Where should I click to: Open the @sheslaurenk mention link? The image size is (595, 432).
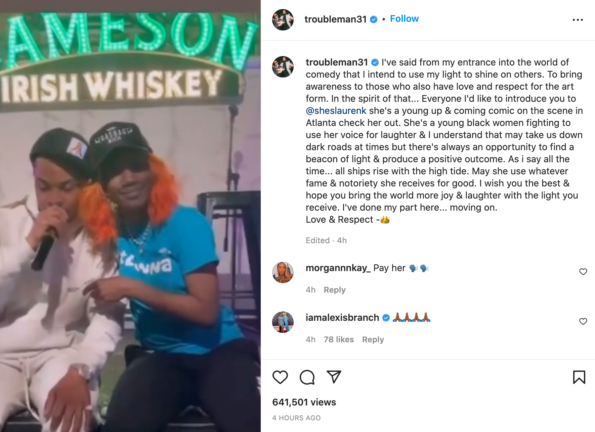[x=336, y=110]
